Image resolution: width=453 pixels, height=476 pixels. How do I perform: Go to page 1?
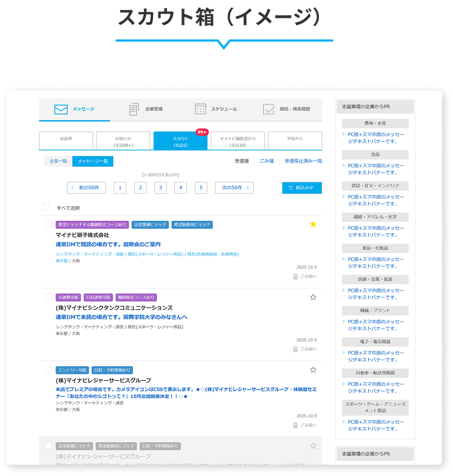coord(120,188)
